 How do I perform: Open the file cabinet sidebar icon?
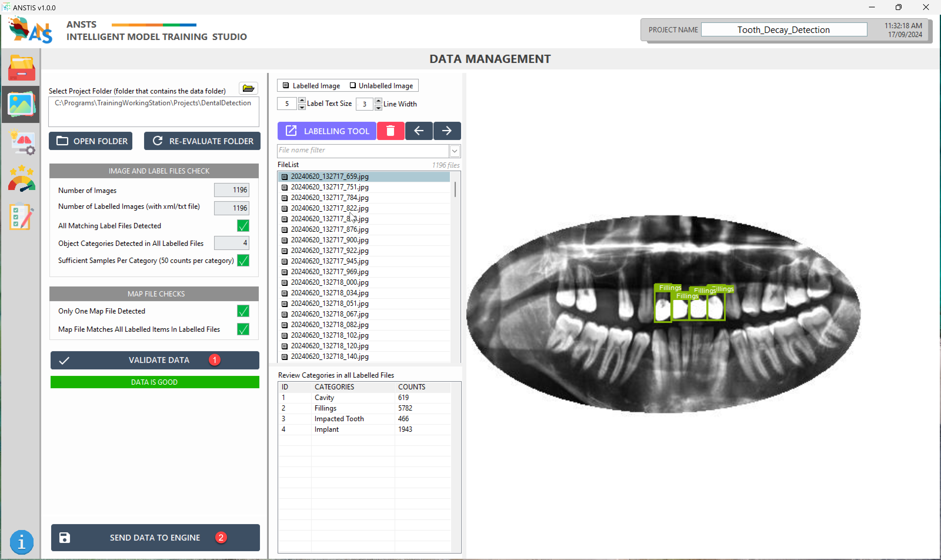pyautogui.click(x=21, y=68)
